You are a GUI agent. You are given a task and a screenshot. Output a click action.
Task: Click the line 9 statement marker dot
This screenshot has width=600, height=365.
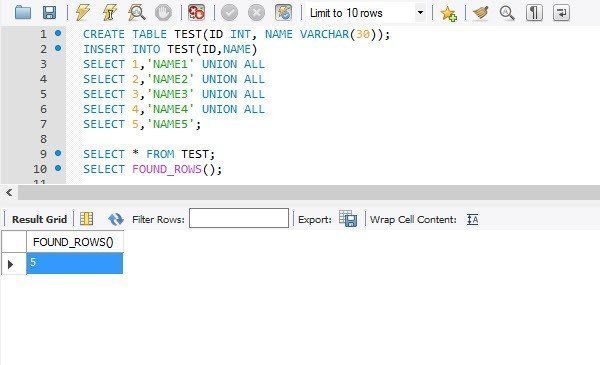coord(58,153)
